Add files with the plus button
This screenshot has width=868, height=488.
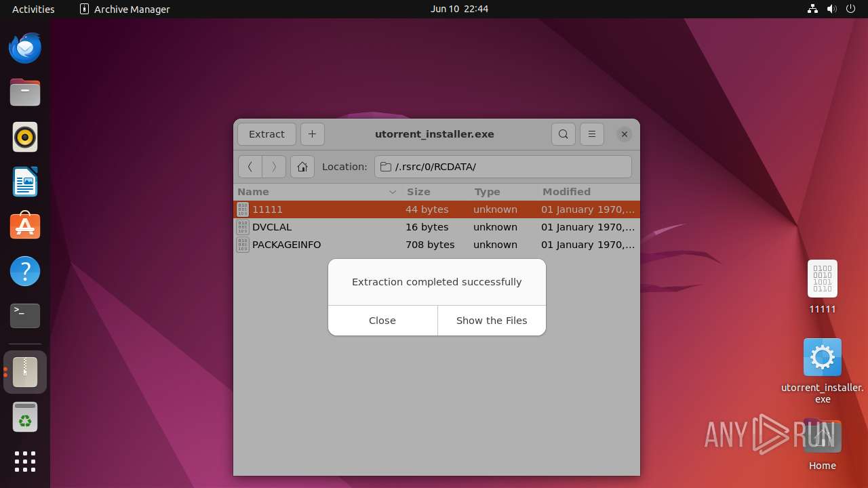pos(312,134)
